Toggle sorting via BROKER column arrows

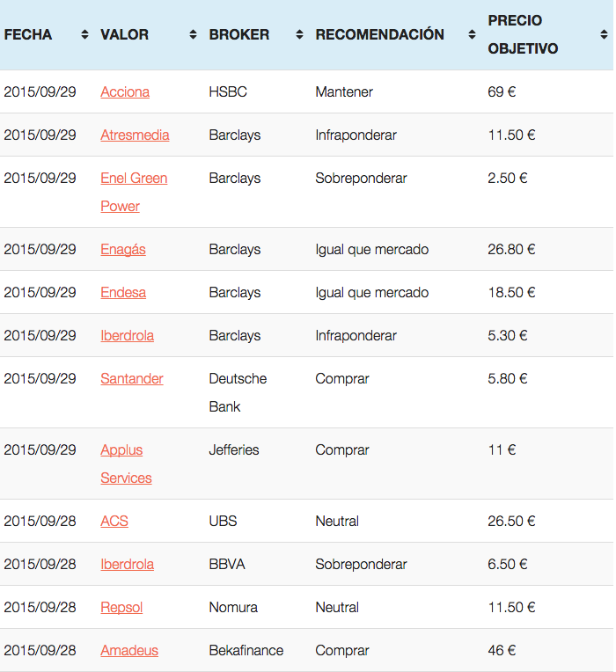pyautogui.click(x=300, y=34)
